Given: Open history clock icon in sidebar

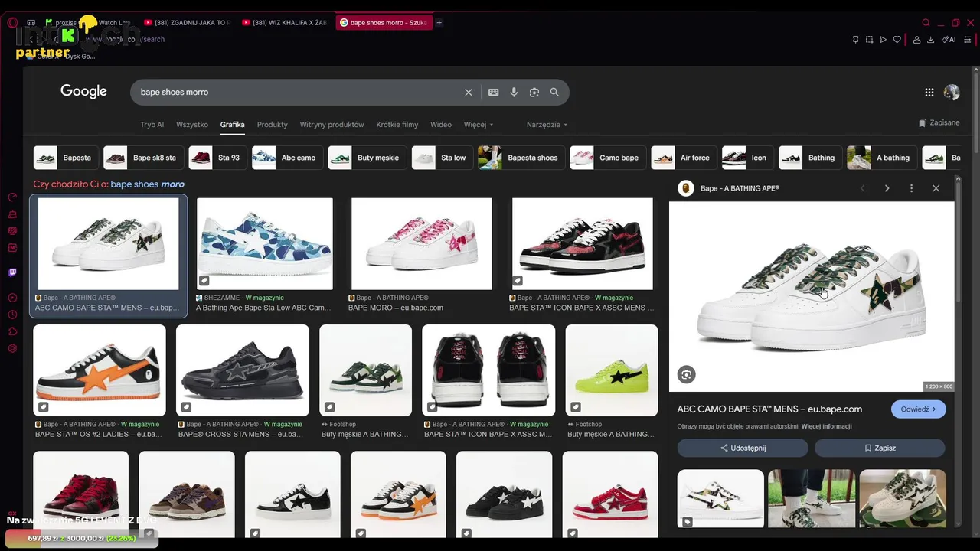Looking at the screenshot, I should coord(12,315).
